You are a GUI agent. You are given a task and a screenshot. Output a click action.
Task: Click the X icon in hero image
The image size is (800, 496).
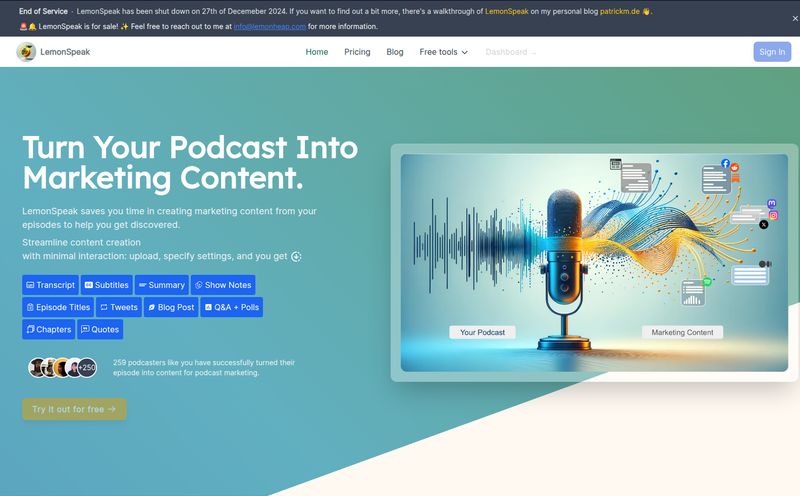coord(763,224)
